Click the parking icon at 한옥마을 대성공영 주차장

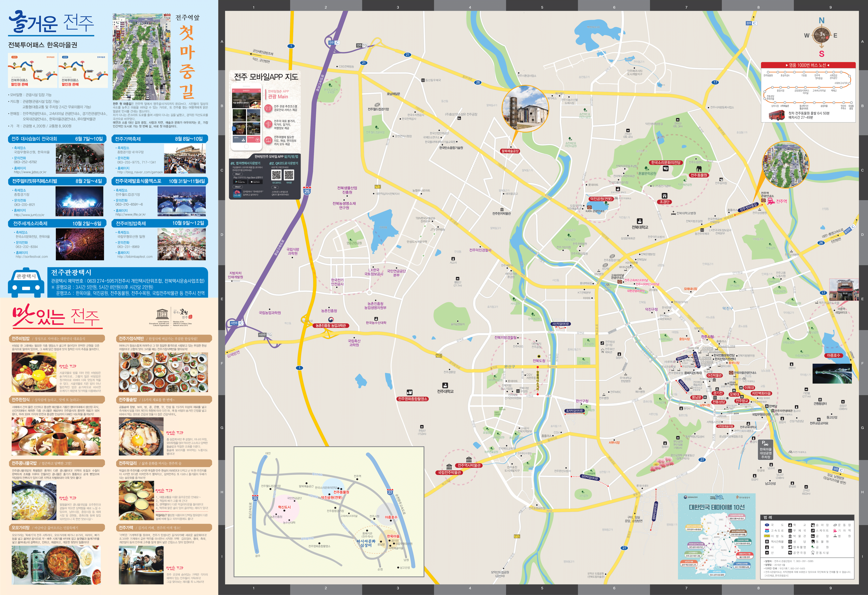click(x=765, y=443)
